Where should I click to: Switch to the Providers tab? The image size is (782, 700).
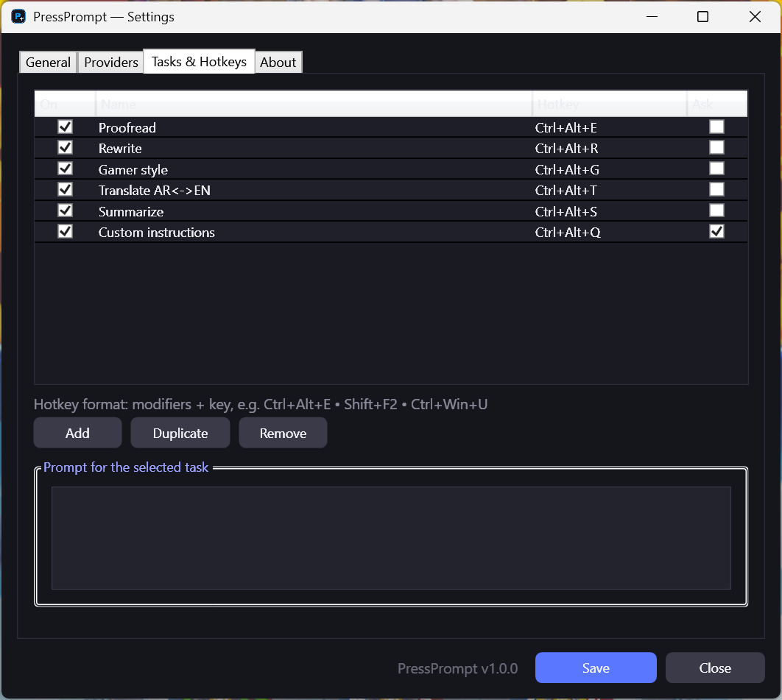pos(110,63)
